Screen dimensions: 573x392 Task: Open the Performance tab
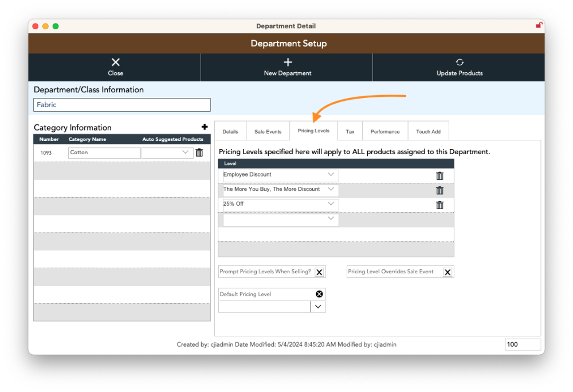384,131
